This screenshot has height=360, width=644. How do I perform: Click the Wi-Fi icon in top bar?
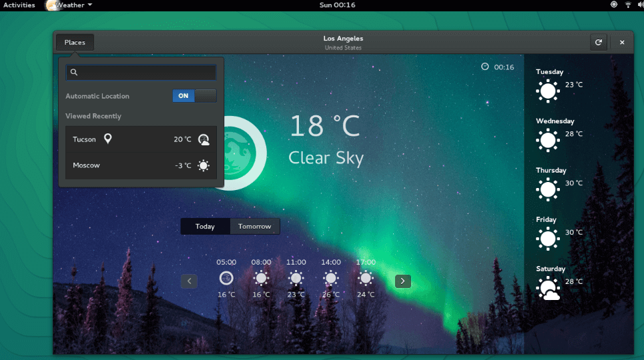[628, 5]
